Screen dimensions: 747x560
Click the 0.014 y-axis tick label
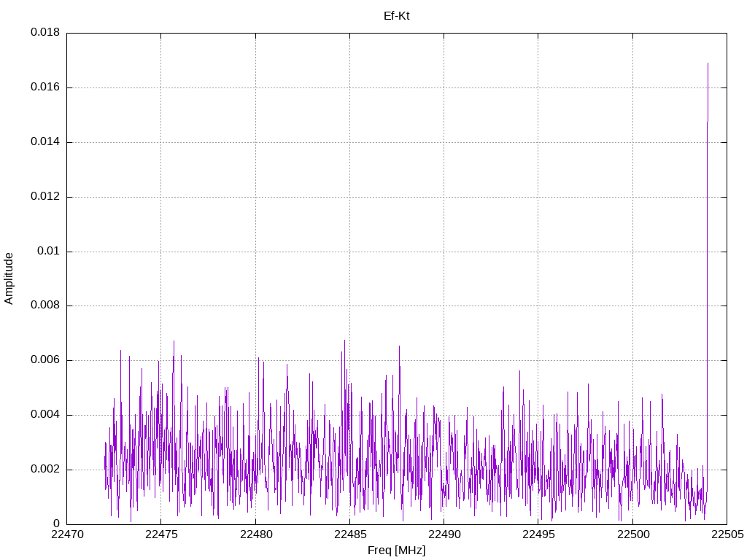coord(44,142)
